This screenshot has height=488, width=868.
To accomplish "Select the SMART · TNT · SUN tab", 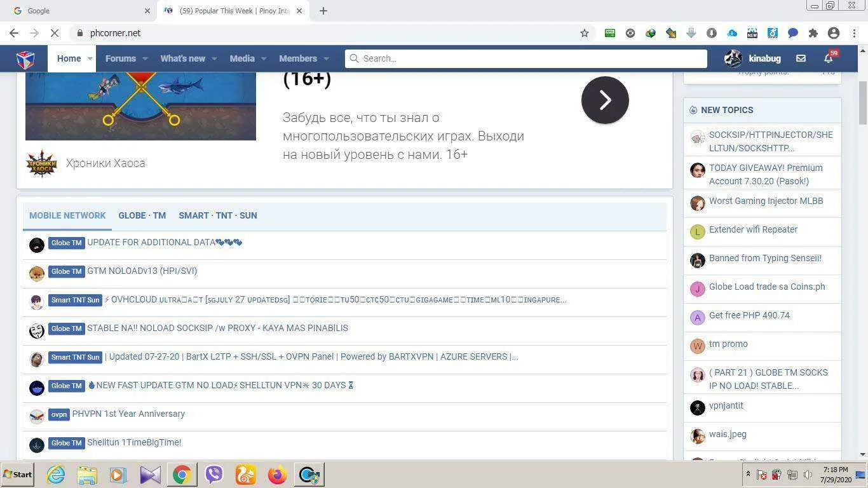I will (218, 215).
